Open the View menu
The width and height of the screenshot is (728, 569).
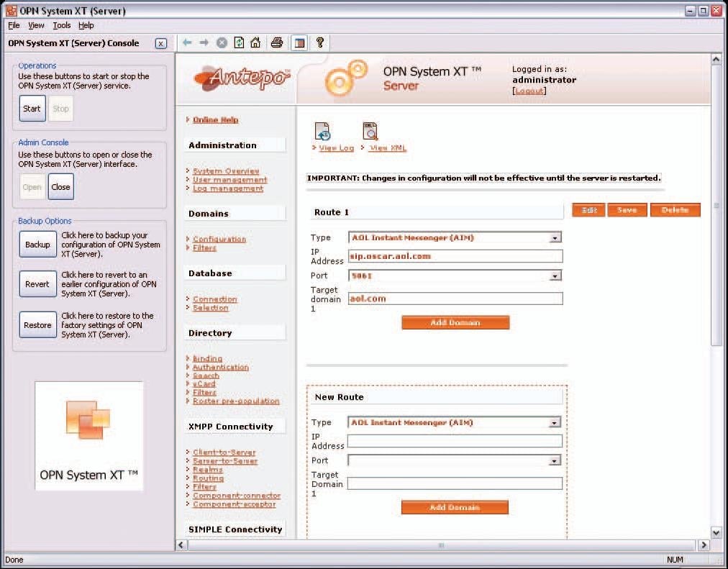click(36, 25)
